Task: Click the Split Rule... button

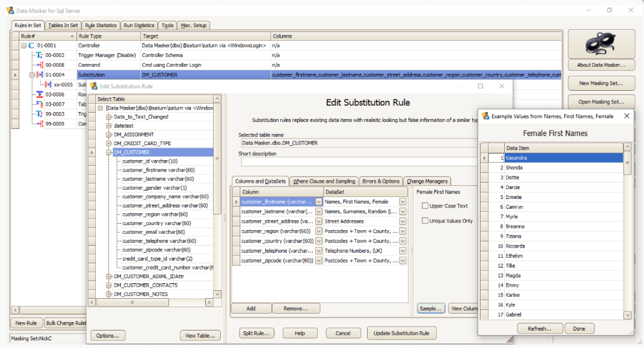Action: coord(256,333)
